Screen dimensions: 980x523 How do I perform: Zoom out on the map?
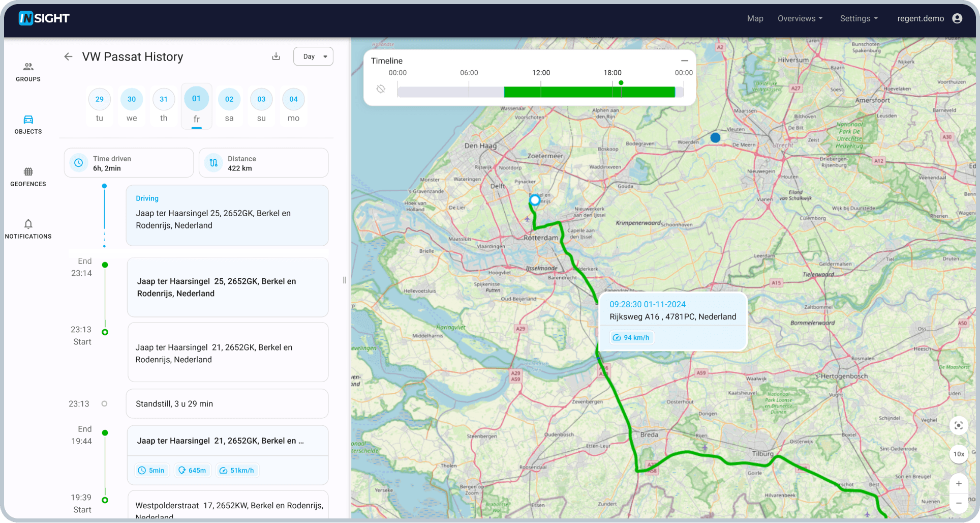(959, 503)
